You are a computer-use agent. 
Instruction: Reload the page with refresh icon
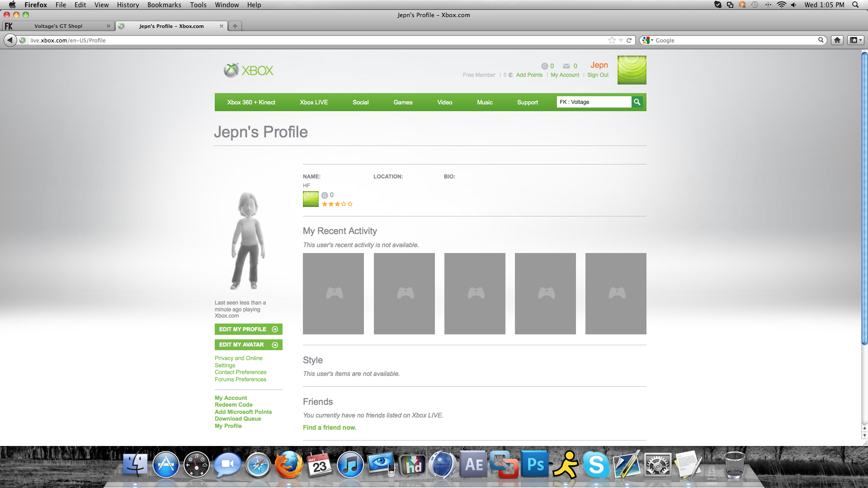(x=629, y=40)
